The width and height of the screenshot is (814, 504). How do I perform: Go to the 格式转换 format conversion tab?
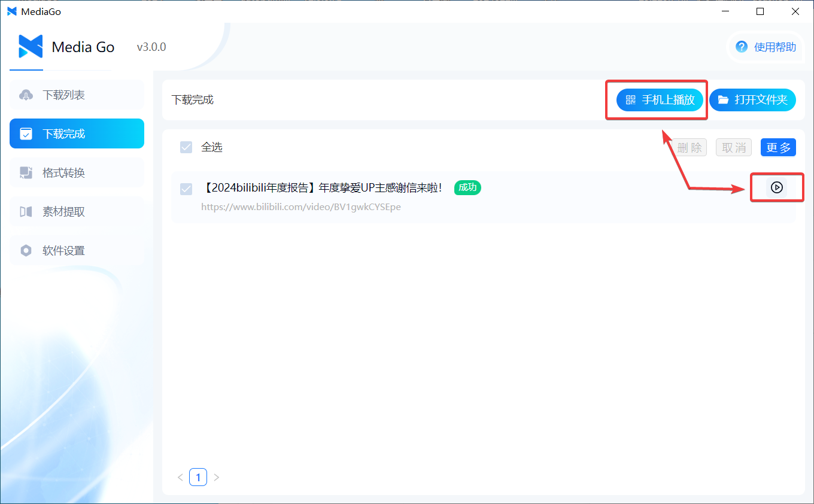[x=77, y=172]
